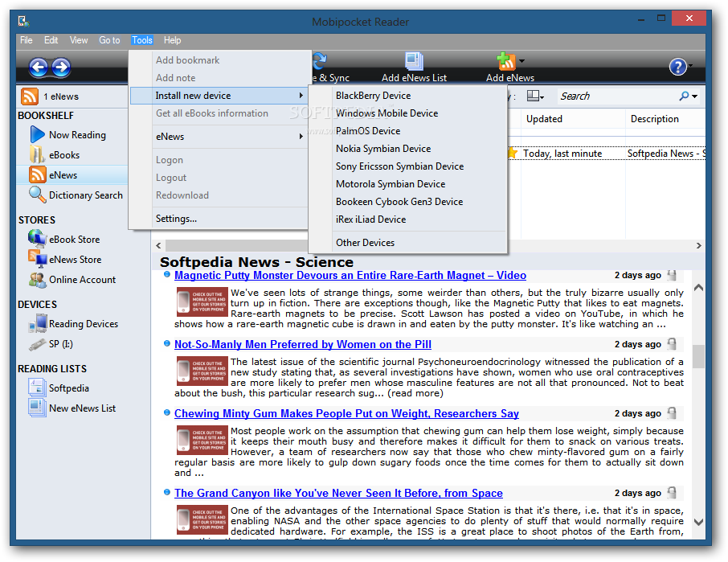This screenshot has height=562, width=728.
Task: Choose Nokia Symbian Device
Action: coord(408,149)
